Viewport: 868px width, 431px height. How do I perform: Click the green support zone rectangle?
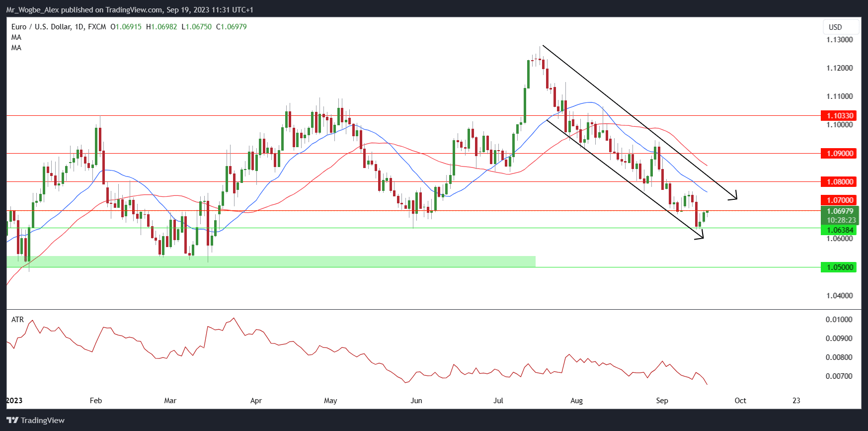[271, 261]
